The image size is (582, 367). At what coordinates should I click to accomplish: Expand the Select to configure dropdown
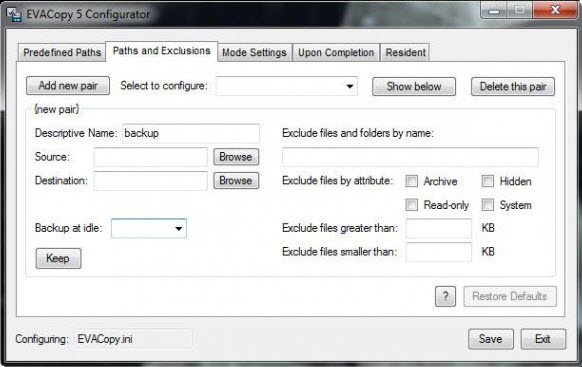click(287, 86)
